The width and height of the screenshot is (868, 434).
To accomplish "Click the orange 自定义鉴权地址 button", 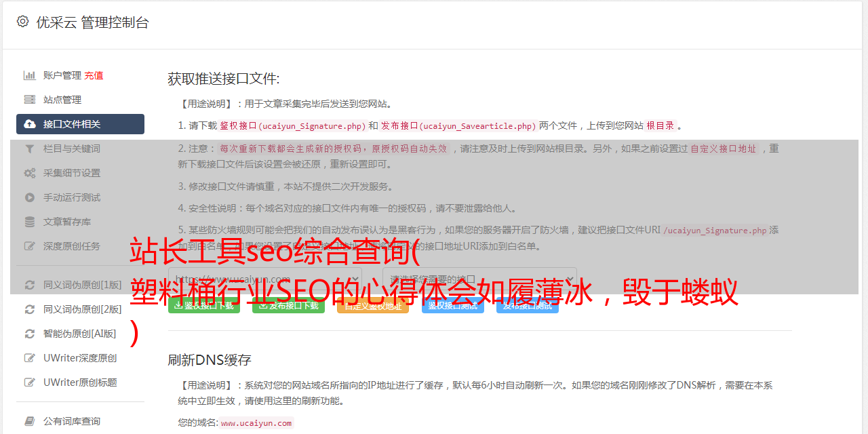I will point(373,305).
